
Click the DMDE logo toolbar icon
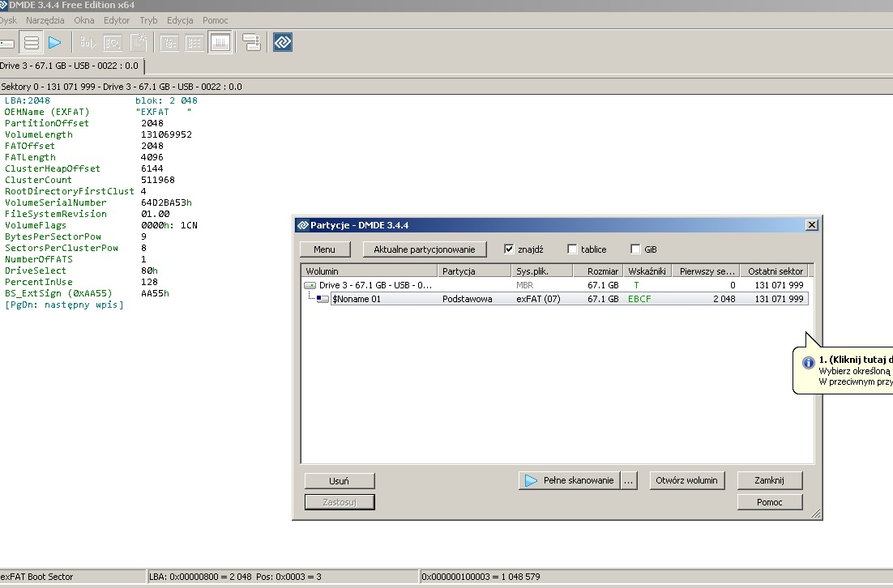coord(283,43)
